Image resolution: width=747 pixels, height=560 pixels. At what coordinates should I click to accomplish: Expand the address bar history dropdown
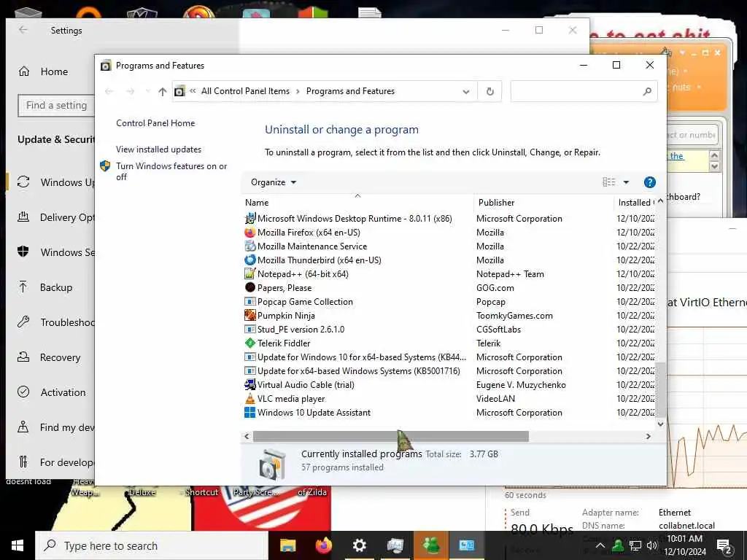(466, 91)
